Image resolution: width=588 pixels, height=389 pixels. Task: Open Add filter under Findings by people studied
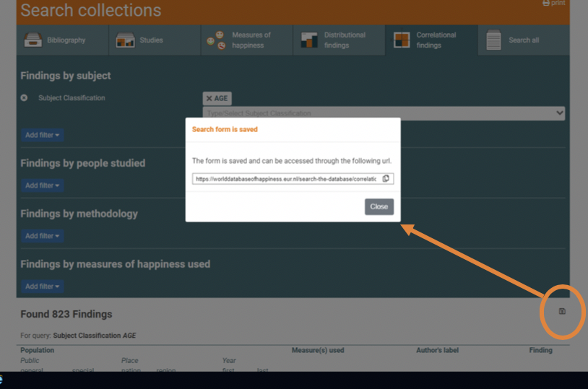[x=43, y=185]
